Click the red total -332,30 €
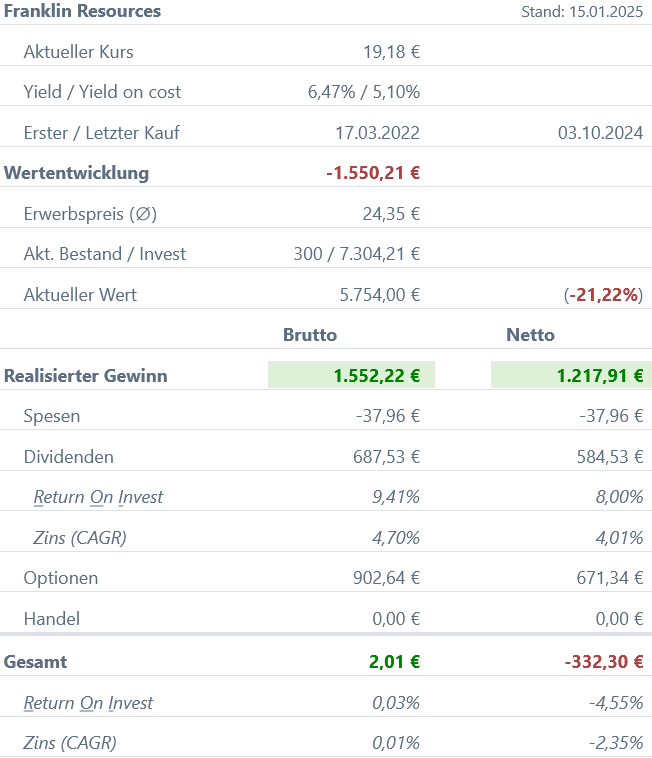652x758 pixels. click(x=604, y=662)
